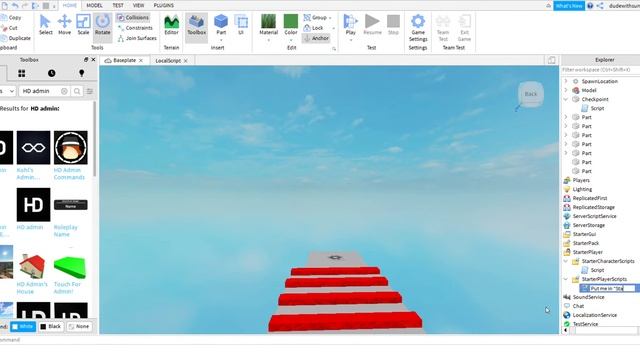This screenshot has height=360, width=640.
Task: Open the UI insert tool
Action: click(241, 25)
